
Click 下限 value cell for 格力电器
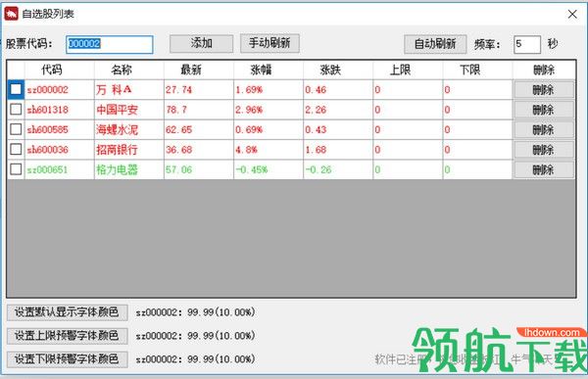pos(477,169)
